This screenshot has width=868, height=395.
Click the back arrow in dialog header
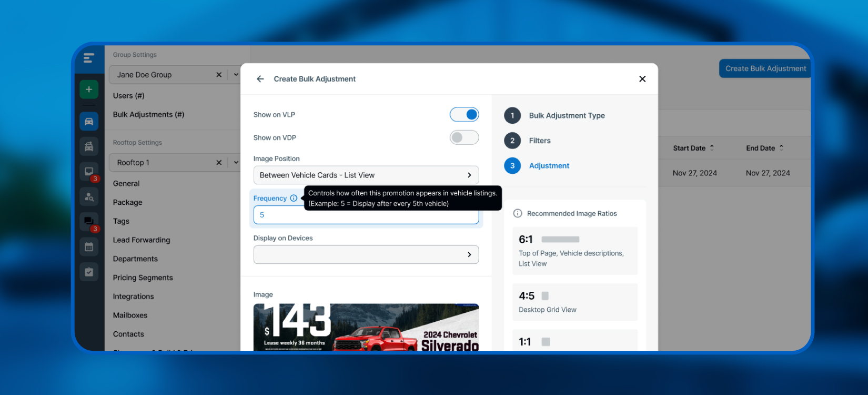click(x=260, y=79)
